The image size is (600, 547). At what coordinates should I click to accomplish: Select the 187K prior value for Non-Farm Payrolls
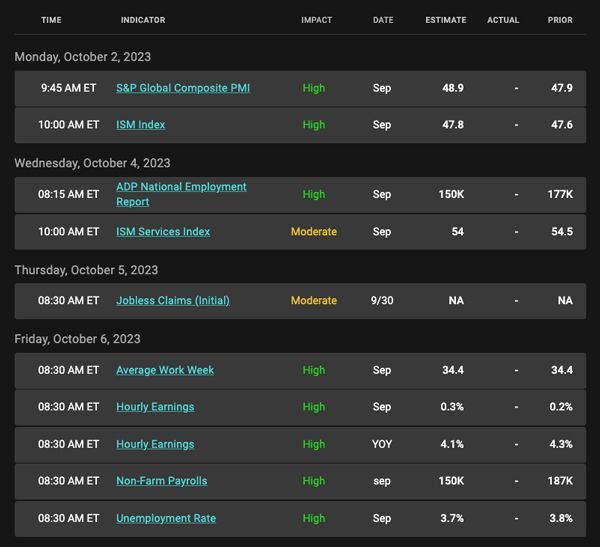[560, 481]
